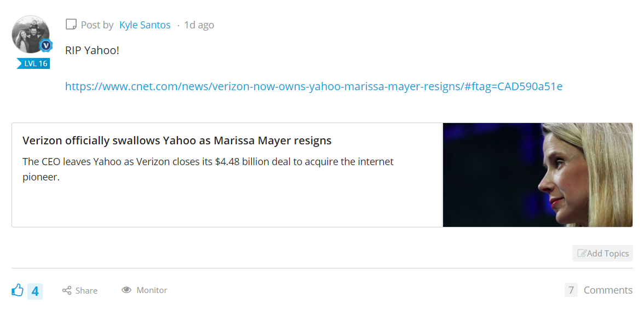Toggle the Monitor eye icon
The image size is (644, 310).
tap(127, 290)
